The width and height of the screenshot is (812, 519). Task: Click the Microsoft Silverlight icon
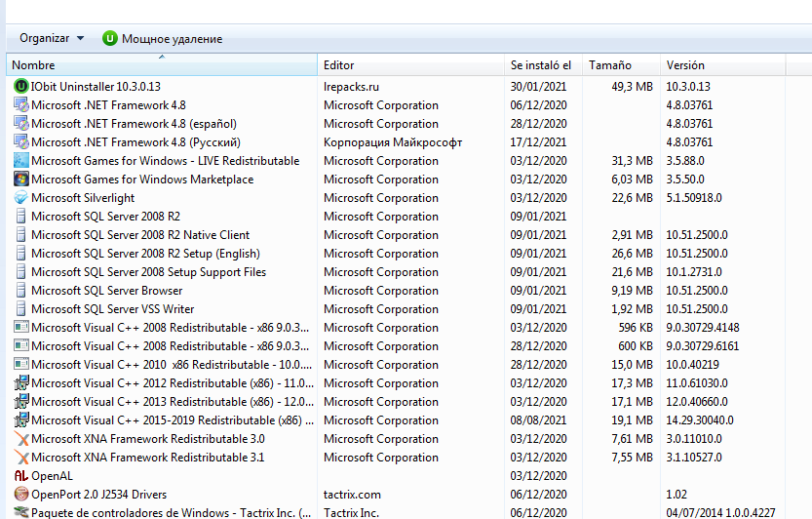click(x=21, y=197)
